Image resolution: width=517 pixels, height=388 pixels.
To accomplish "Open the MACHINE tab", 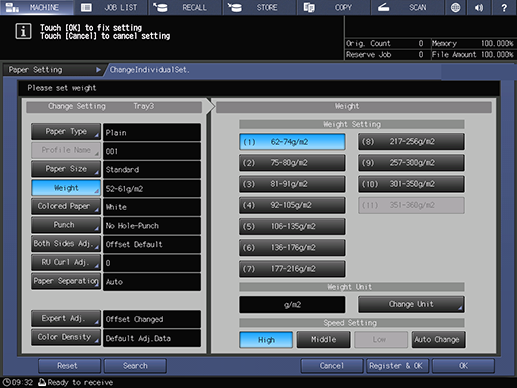I will click(x=37, y=7).
